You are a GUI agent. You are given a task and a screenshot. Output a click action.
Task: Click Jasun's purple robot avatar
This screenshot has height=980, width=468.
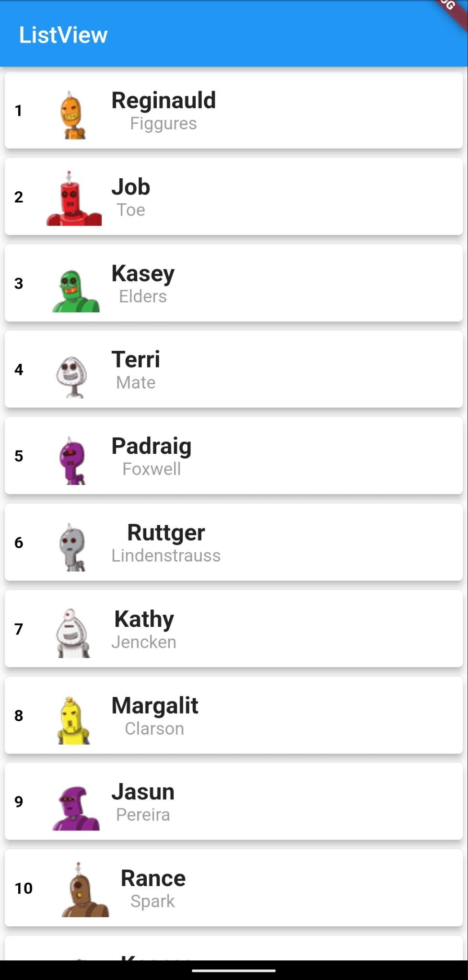(76, 808)
